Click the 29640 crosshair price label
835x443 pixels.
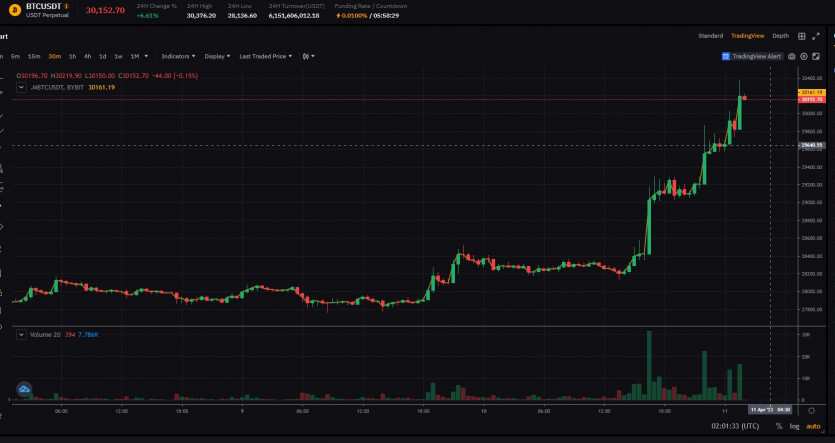click(812, 145)
